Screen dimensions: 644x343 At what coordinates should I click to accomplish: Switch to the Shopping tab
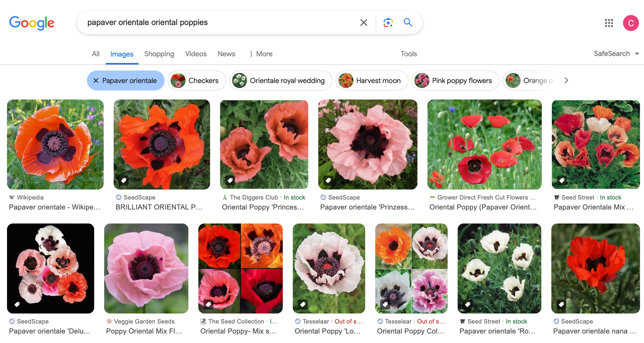tap(159, 54)
